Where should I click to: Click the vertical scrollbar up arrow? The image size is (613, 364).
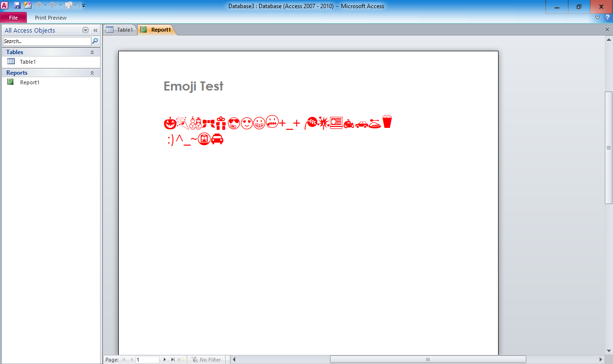pyautogui.click(x=609, y=40)
